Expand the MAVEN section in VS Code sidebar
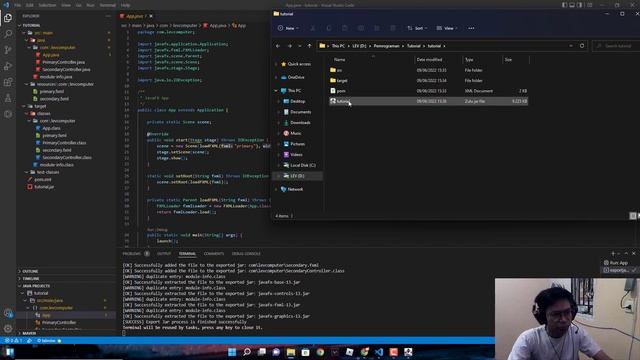 (x=29, y=333)
